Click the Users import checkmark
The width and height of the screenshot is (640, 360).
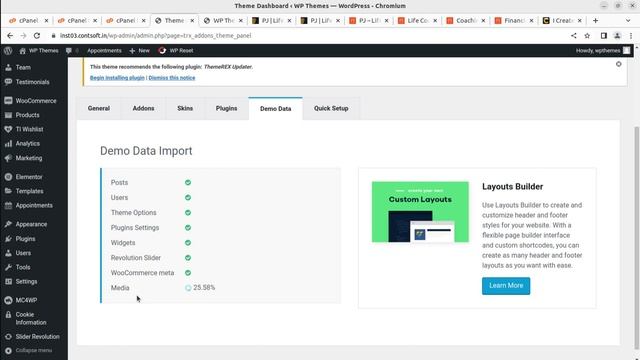pyautogui.click(x=188, y=198)
